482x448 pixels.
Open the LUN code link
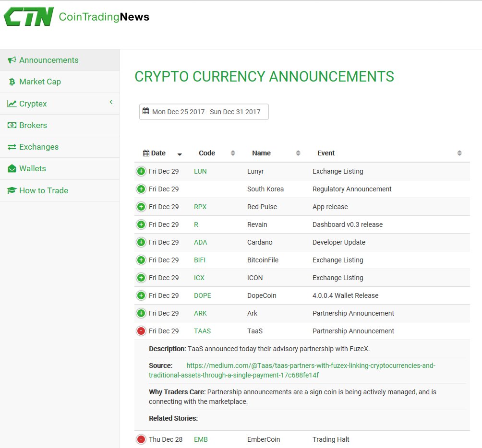pos(200,171)
